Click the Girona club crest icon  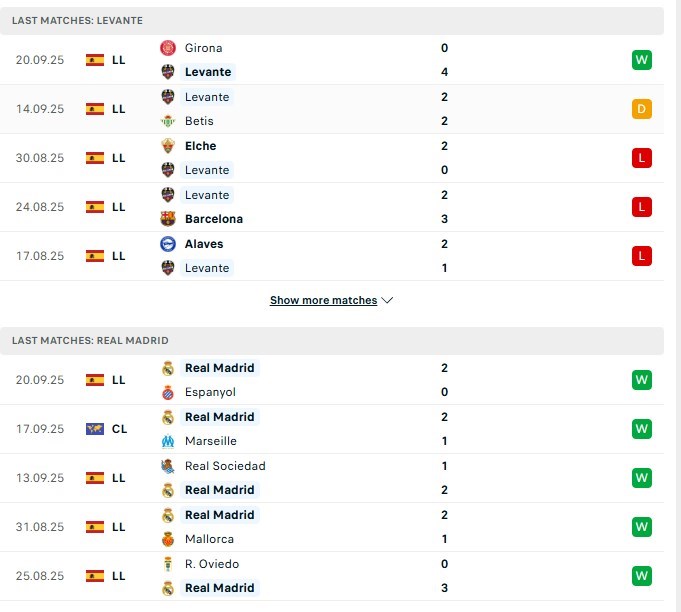(x=168, y=48)
